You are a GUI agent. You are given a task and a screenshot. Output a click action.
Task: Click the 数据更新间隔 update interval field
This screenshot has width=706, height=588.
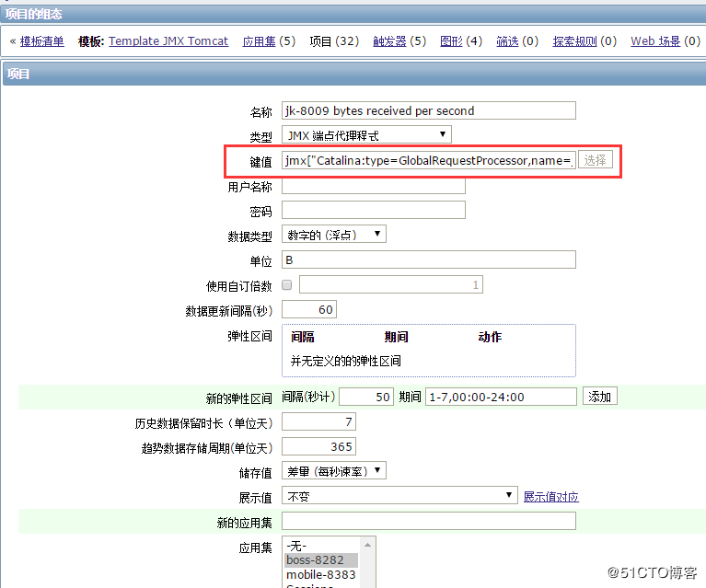point(309,310)
